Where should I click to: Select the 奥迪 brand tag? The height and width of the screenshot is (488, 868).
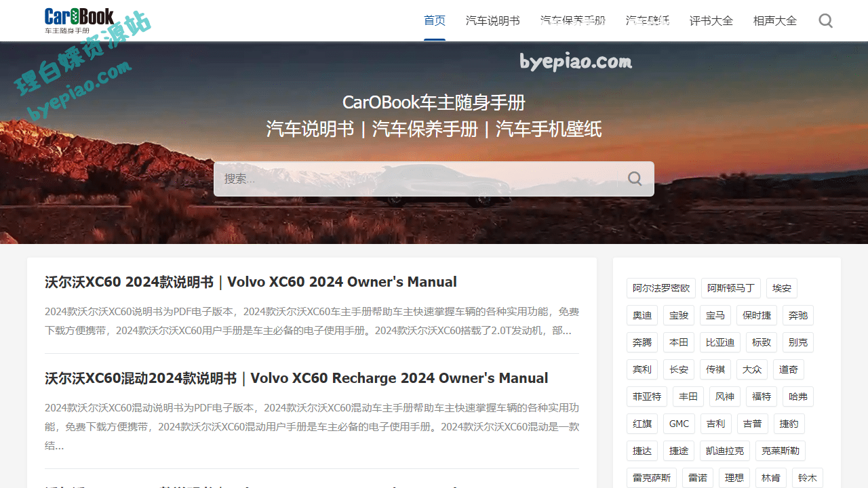click(x=642, y=315)
